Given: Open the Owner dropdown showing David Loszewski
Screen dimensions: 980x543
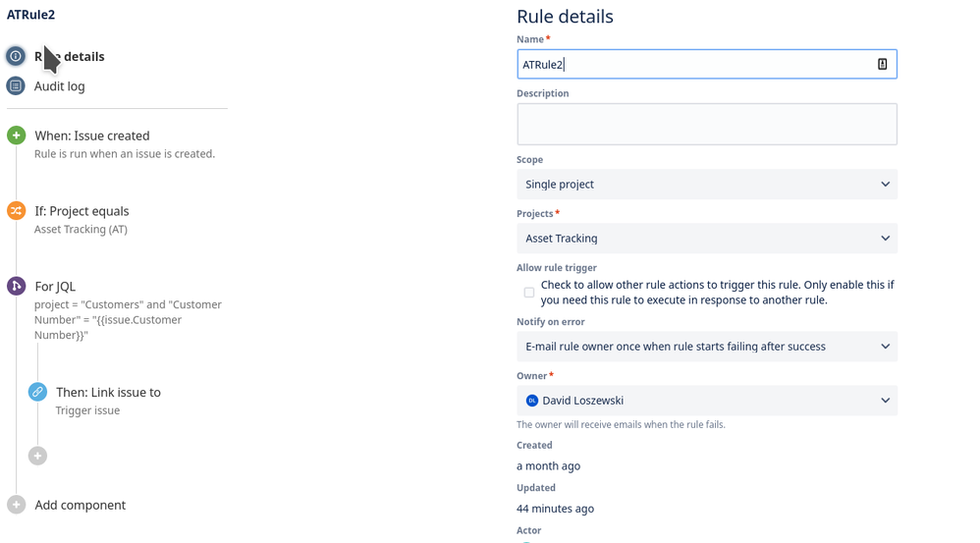Looking at the screenshot, I should click(x=706, y=401).
